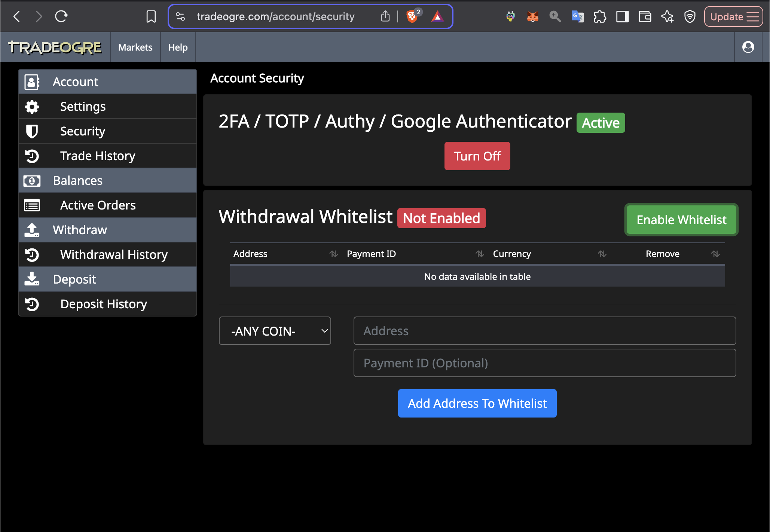Open site settings icon in address bar
This screenshot has width=770, height=532.
point(180,16)
